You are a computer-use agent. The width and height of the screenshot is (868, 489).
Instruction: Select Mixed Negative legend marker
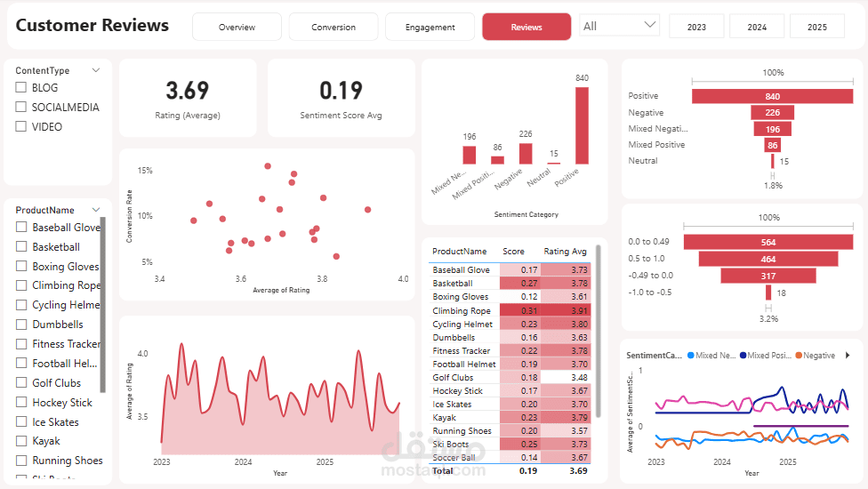[690, 355]
